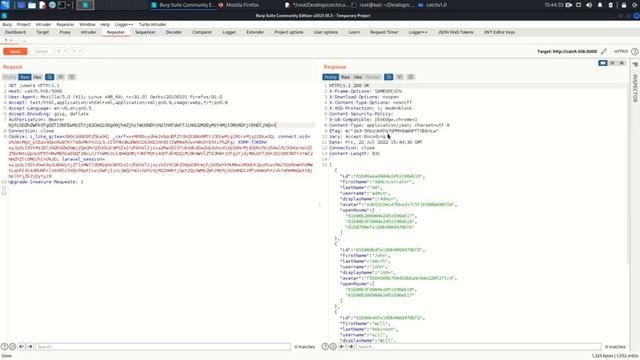Click the Response search input field
Viewport: 640px width, 360px height.
pos(478,347)
